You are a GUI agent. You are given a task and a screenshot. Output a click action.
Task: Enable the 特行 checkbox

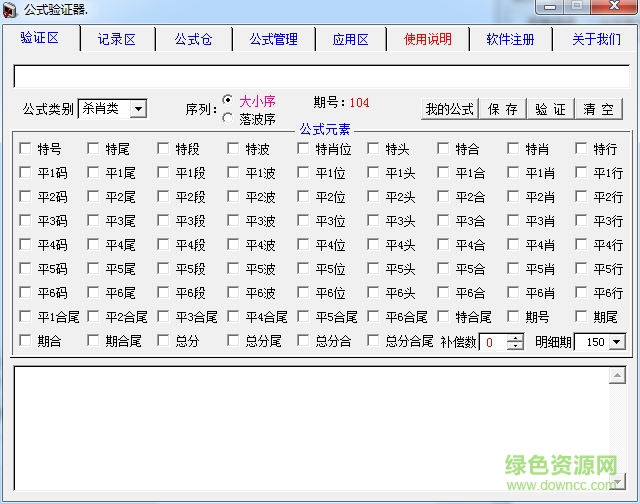(581, 149)
